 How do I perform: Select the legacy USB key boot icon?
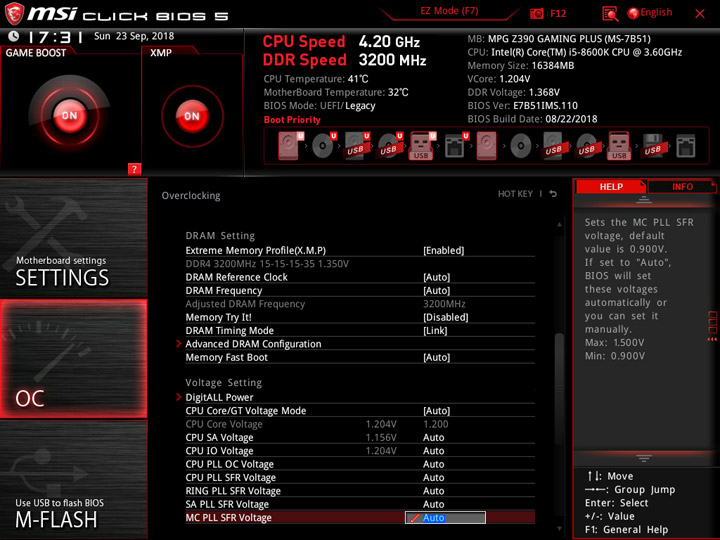[619, 146]
